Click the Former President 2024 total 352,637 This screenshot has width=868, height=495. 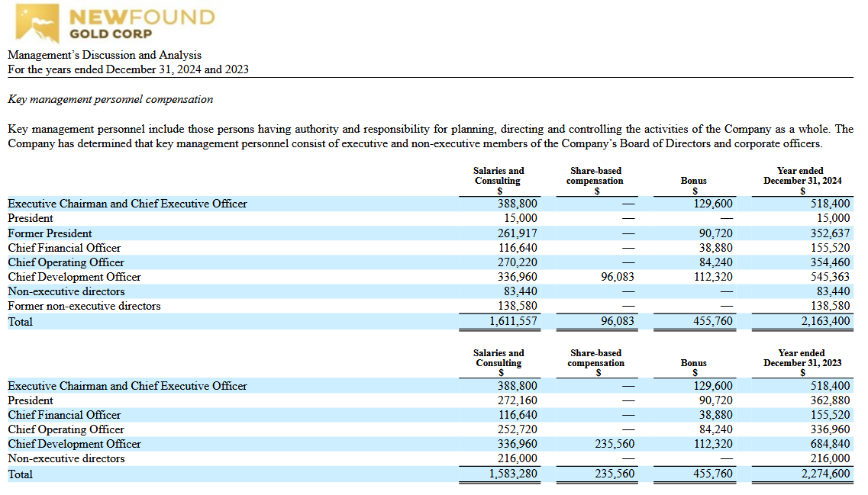point(830,233)
